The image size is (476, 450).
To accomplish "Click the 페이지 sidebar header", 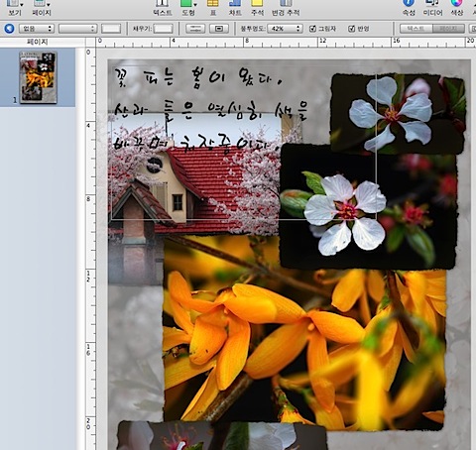I will tap(38, 42).
